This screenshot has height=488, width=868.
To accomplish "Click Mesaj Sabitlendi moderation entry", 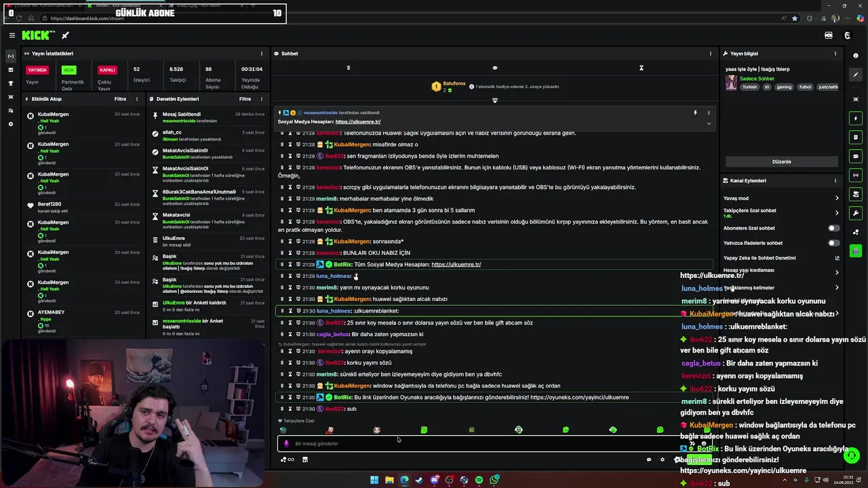I will coord(182,115).
